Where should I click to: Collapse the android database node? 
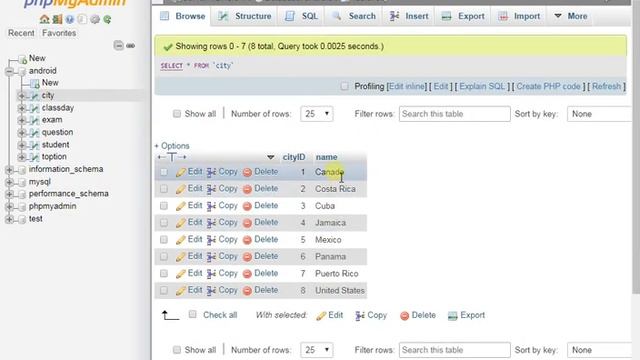(9, 71)
